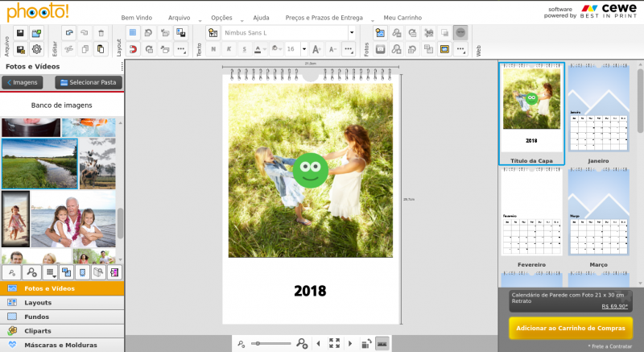The image size is (644, 352).
Task: Toggle italic K text formatting
Action: [229, 49]
